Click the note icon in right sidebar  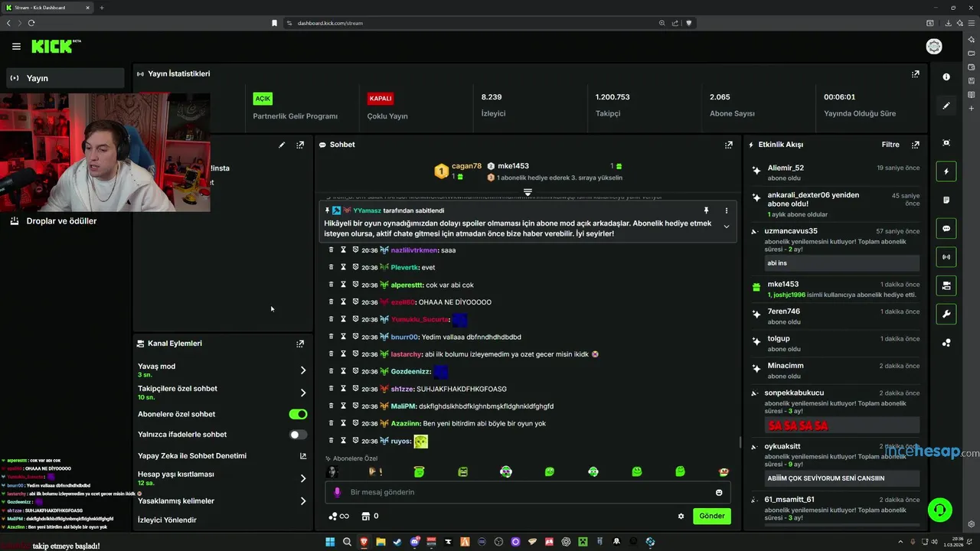coord(946,200)
